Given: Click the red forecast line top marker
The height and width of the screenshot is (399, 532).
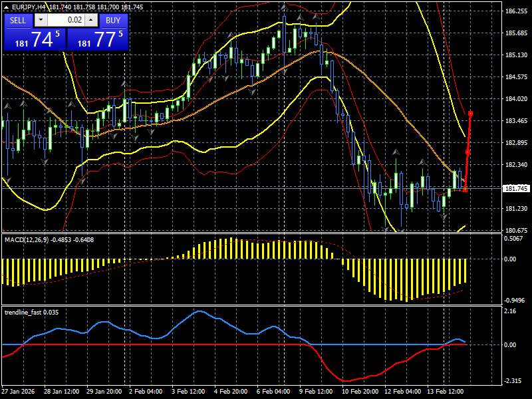Looking at the screenshot, I should point(470,113).
